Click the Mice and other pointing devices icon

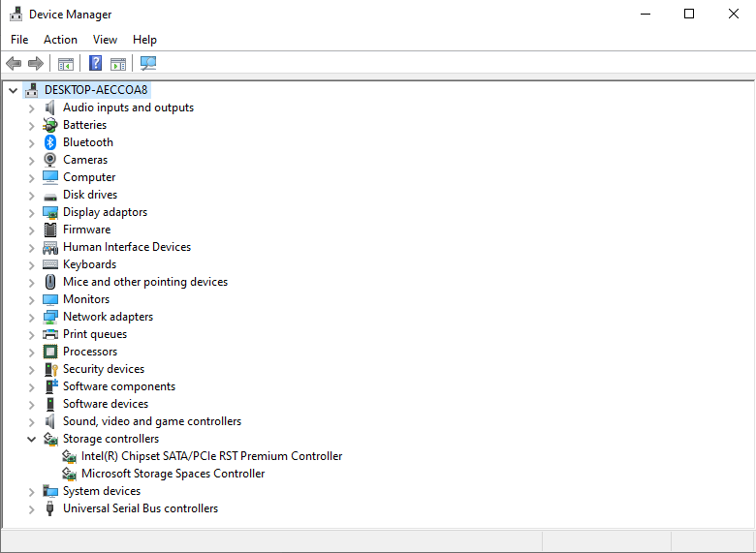click(x=50, y=281)
